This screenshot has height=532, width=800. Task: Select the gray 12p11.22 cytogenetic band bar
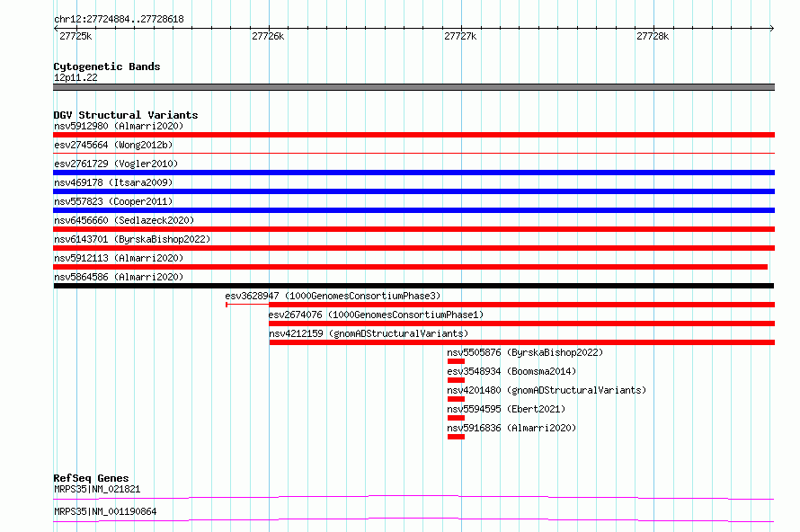[x=413, y=87]
